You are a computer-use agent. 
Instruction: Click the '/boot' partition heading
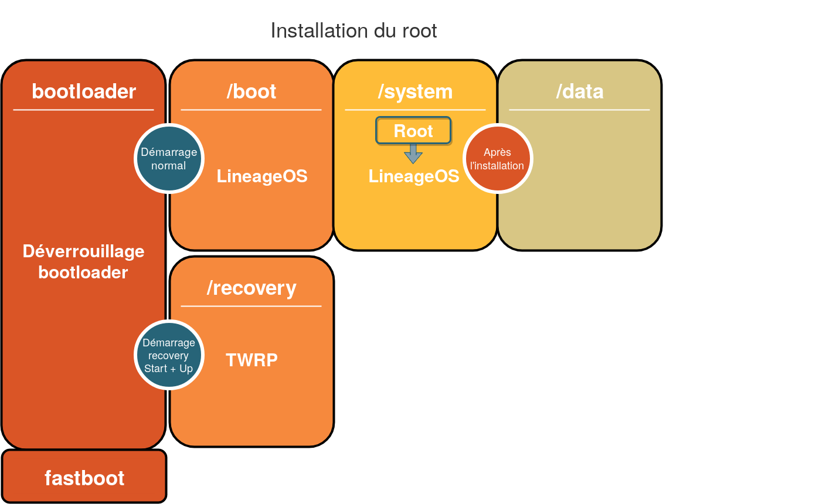point(251,91)
